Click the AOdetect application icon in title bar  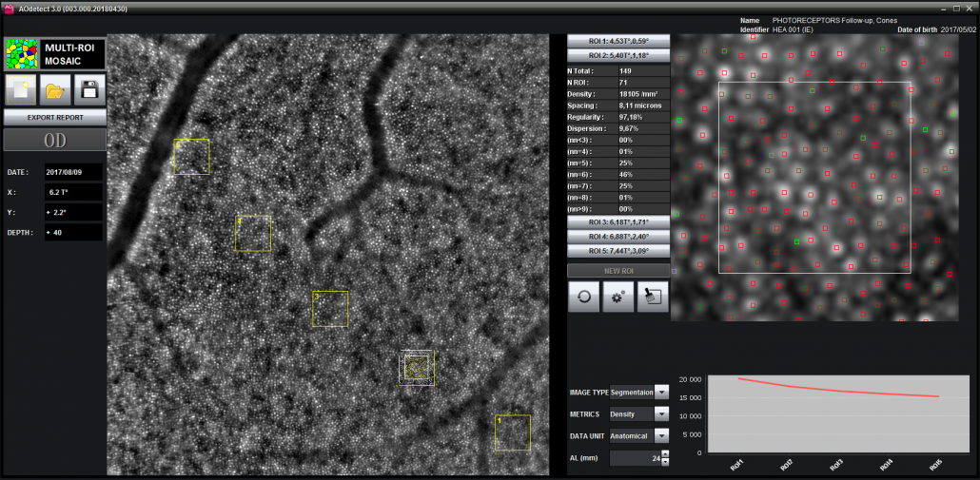(x=9, y=6)
